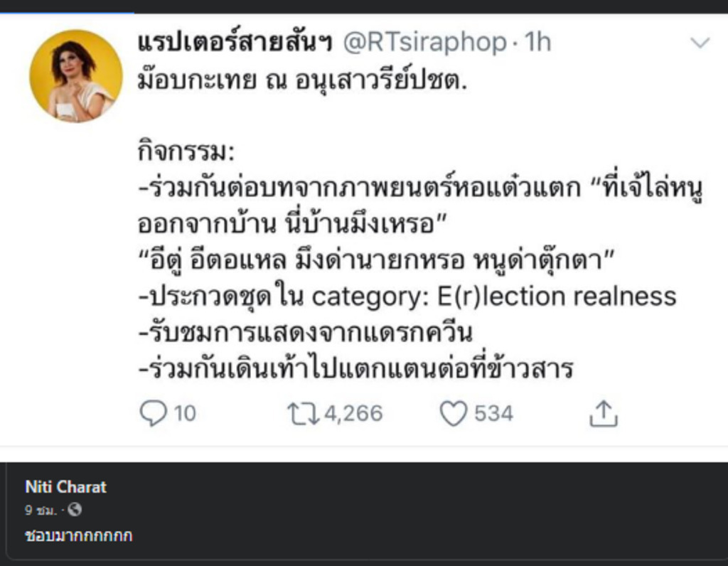The width and height of the screenshot is (728, 566).
Task: Click the @RTsiraphop handle
Action: [x=424, y=43]
